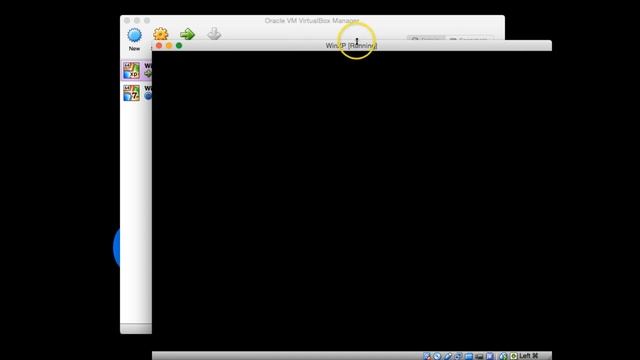Close the WinXP [Running] window with red button
The width and height of the screenshot is (640, 360).
tap(159, 45)
